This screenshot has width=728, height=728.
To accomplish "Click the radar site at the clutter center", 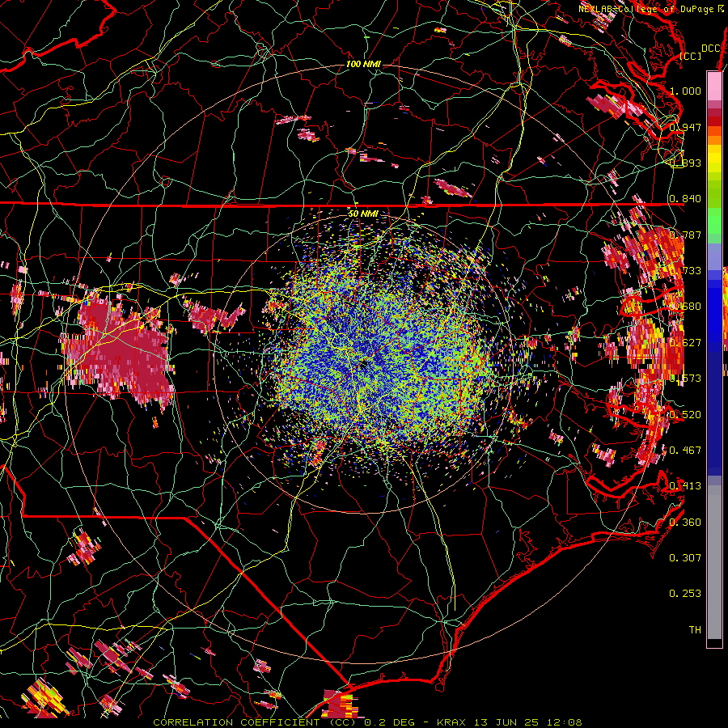I will [x=363, y=364].
